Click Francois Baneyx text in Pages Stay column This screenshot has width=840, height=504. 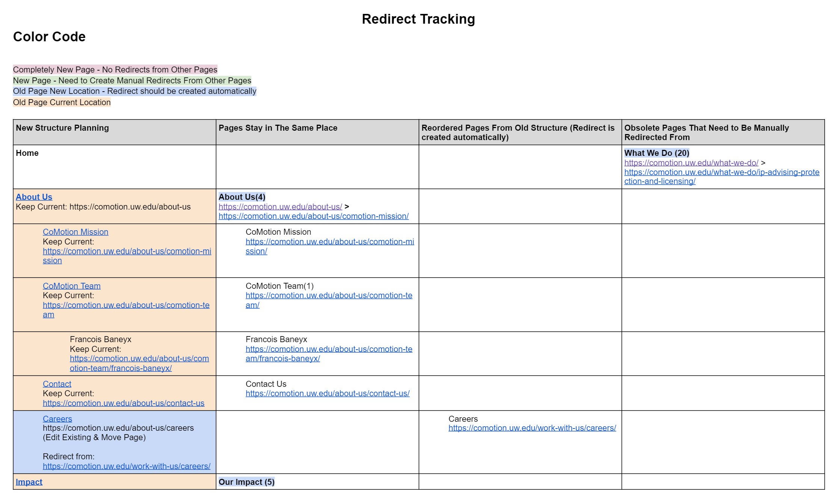coord(276,339)
